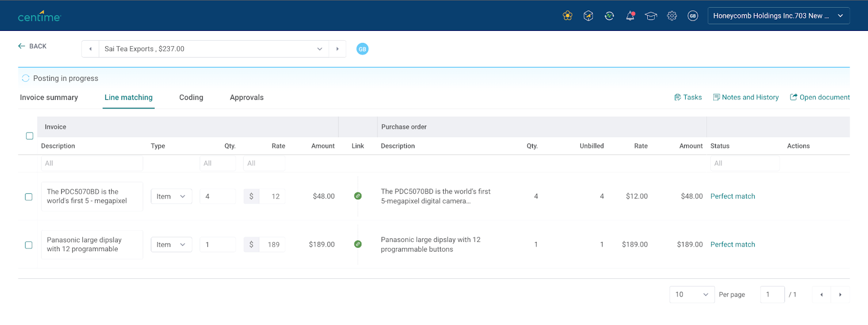This screenshot has height=325, width=868.
Task: Check the select-all invoice lines checkbox
Action: tap(29, 136)
